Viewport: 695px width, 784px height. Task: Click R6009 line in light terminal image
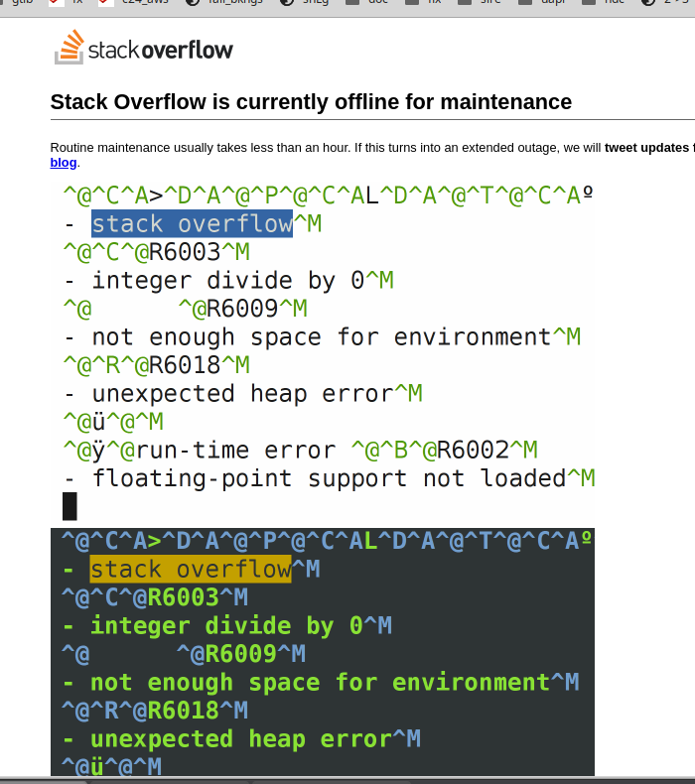[x=185, y=309]
